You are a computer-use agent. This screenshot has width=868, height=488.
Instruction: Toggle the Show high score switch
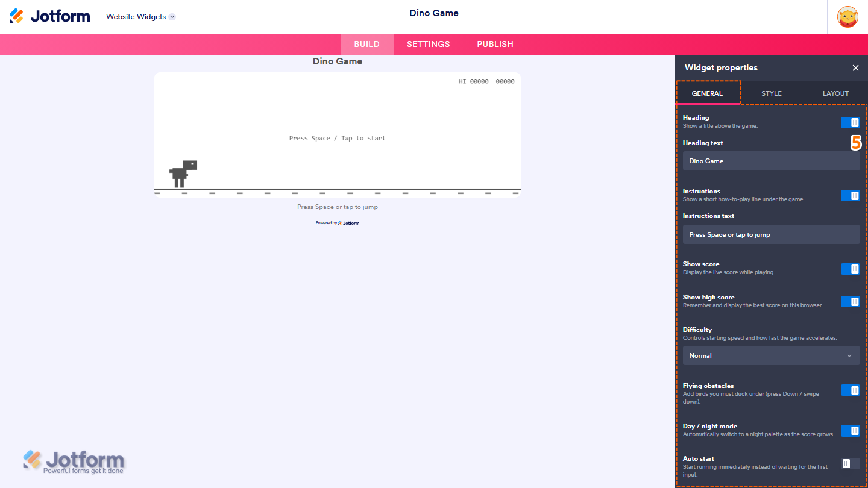(x=851, y=301)
